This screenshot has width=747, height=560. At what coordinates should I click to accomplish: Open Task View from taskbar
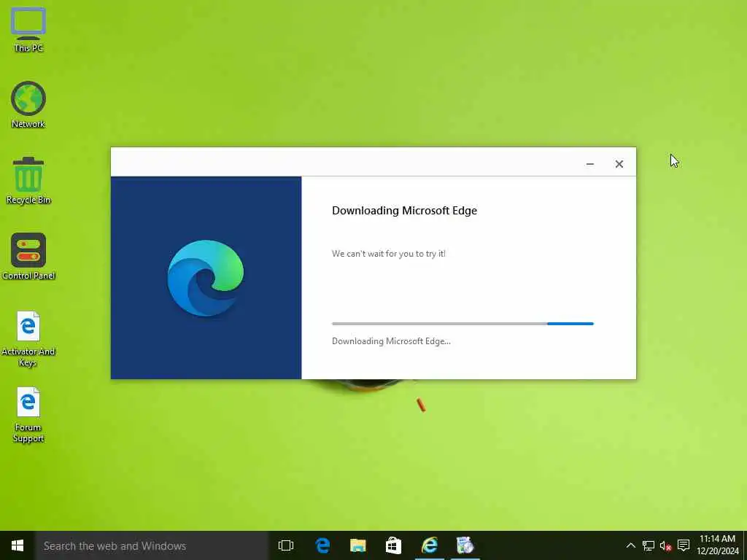[286, 545]
